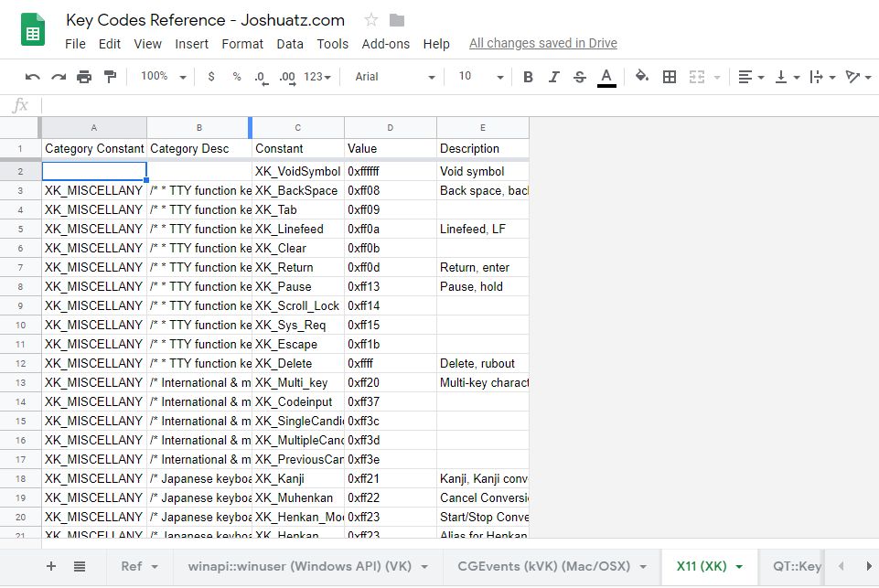This screenshot has height=588, width=879.
Task: Toggle italic formatting
Action: [553, 77]
